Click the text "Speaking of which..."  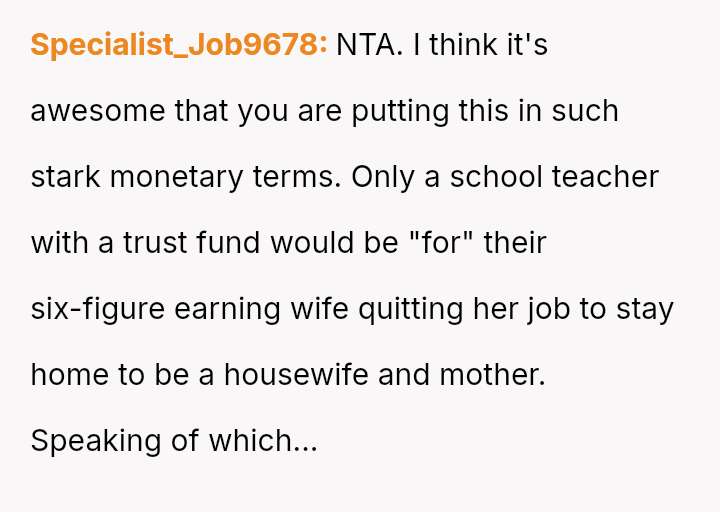pyautogui.click(x=174, y=441)
